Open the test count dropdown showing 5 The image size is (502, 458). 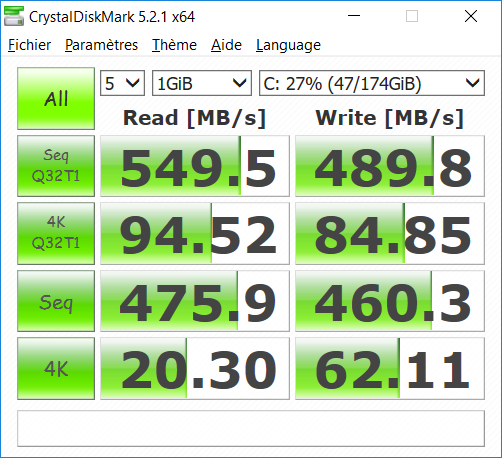122,83
